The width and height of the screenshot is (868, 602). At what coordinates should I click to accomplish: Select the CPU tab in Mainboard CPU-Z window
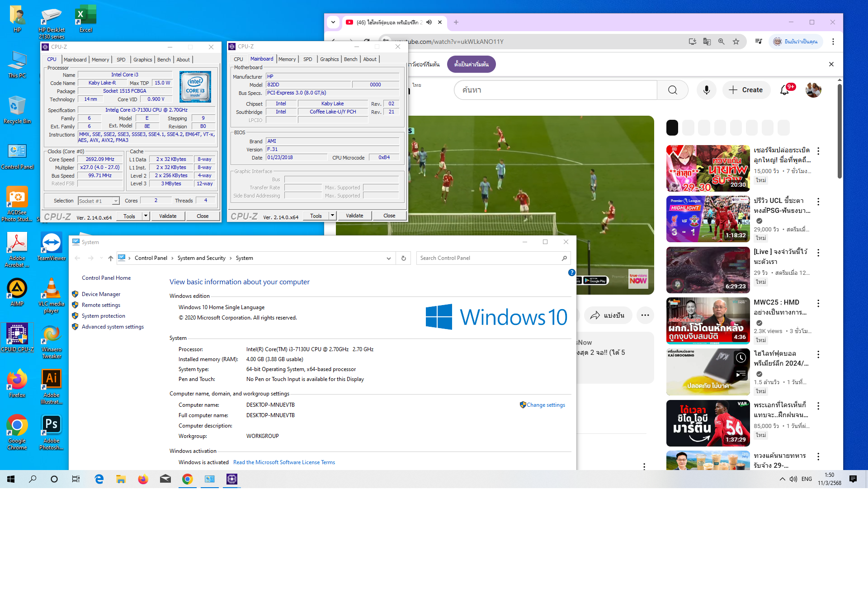[x=238, y=59]
